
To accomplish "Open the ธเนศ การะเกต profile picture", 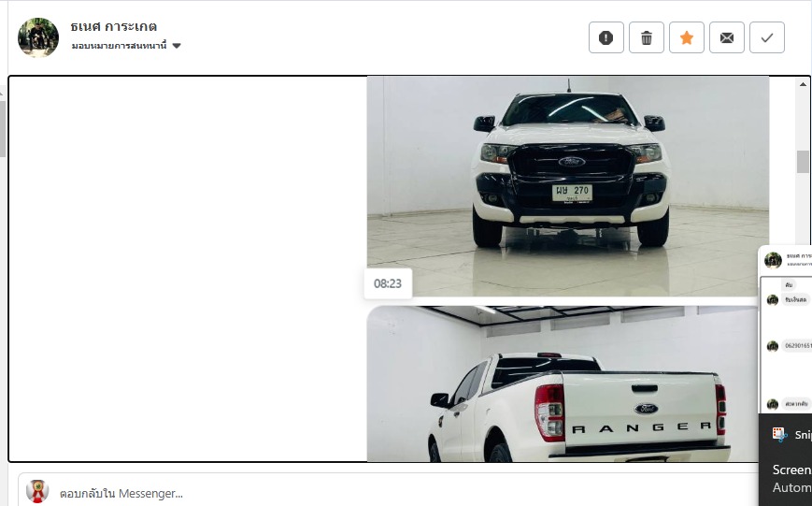I will [38, 37].
